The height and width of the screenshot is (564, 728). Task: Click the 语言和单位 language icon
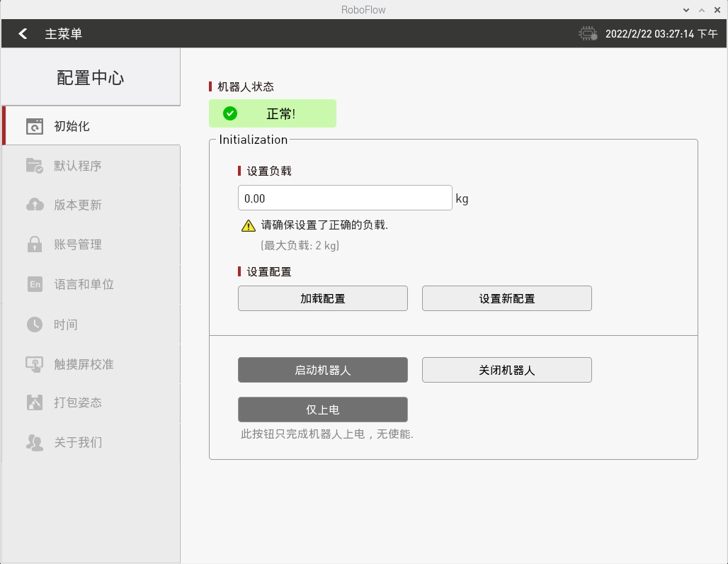[x=35, y=284]
